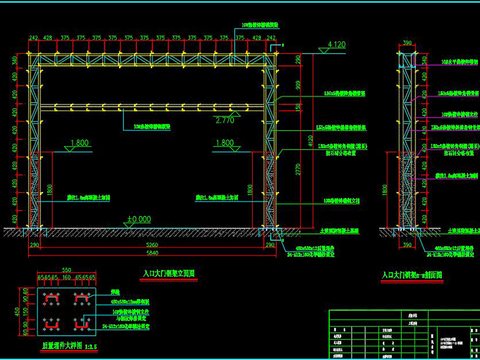Select top-right red channel section in plate detail
480x360 pixels.
(82, 299)
